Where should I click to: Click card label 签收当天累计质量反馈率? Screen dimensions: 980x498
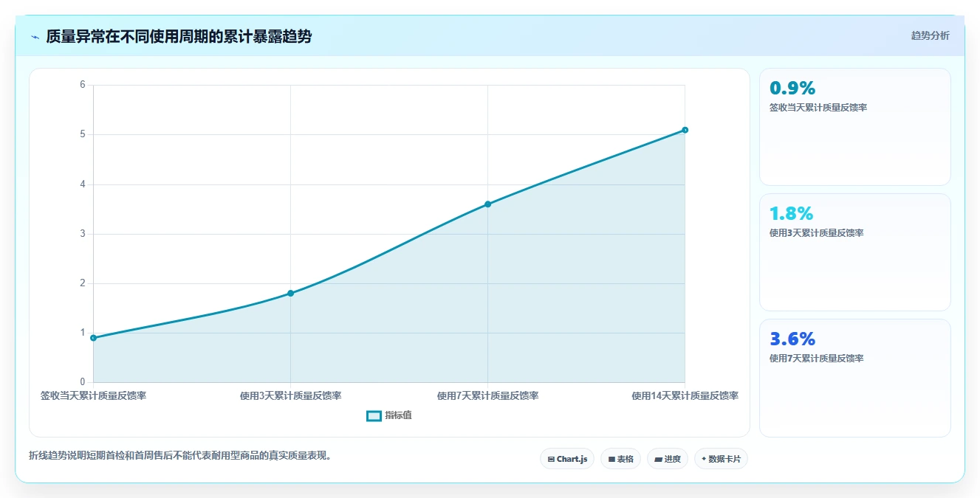(818, 108)
